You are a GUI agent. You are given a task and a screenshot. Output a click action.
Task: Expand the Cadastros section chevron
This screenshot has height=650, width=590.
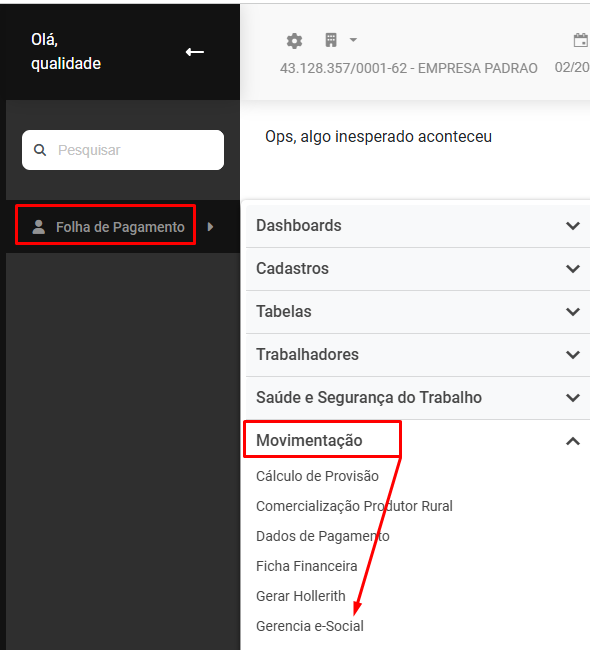pyautogui.click(x=573, y=269)
